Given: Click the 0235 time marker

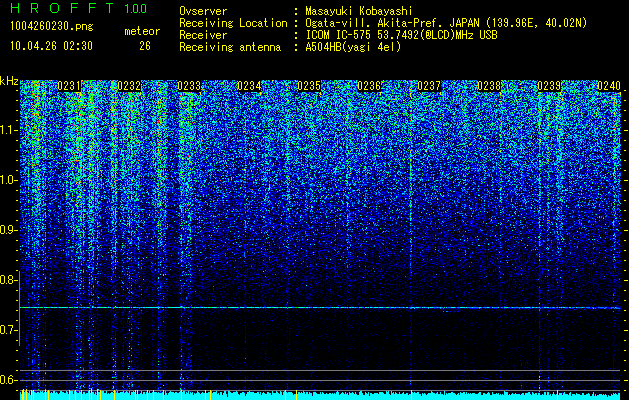Looking at the screenshot, I should (309, 86).
